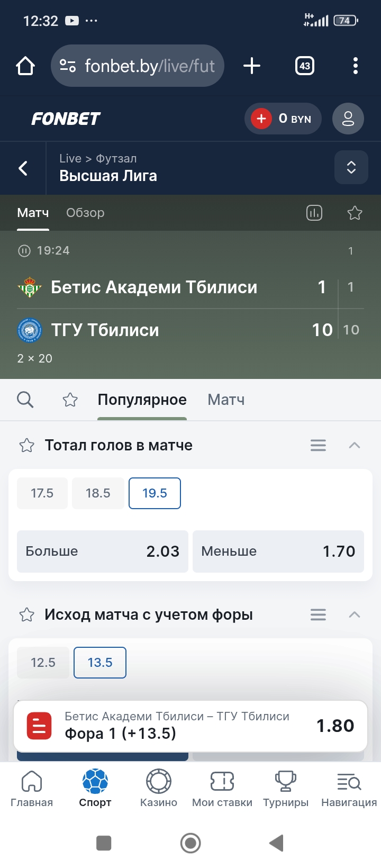Favorite the Исход матча с учетом форы market

coord(27,615)
